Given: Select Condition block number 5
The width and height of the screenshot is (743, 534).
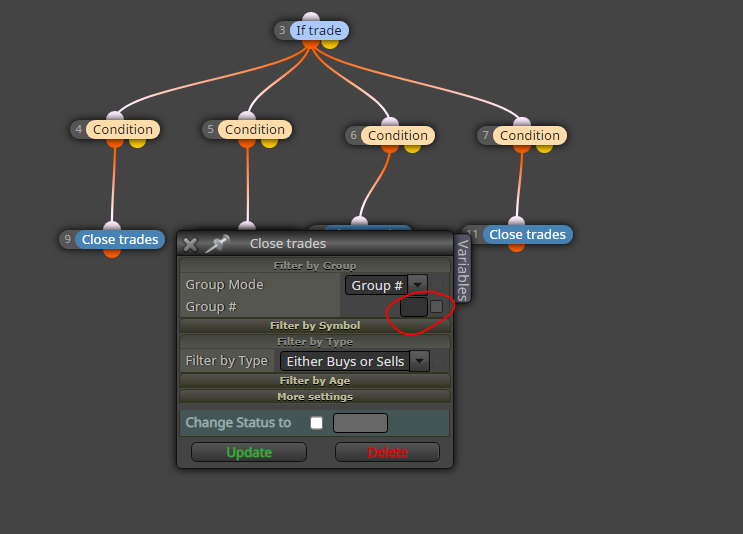Looking at the screenshot, I should (255, 129).
